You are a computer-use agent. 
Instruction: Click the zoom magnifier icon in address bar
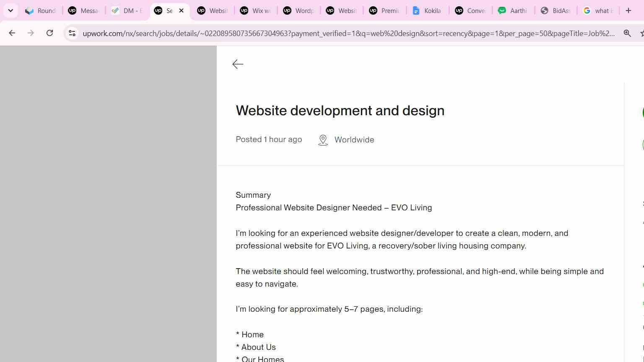tap(627, 33)
